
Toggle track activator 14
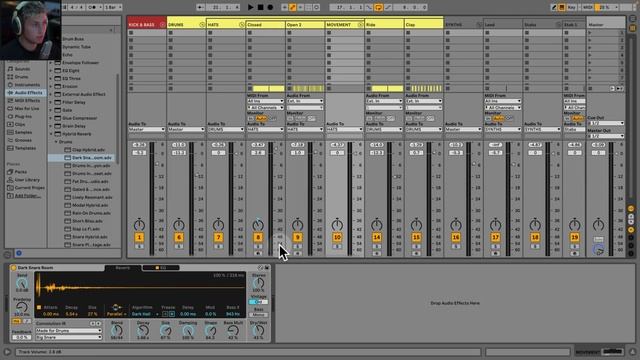tap(377, 237)
